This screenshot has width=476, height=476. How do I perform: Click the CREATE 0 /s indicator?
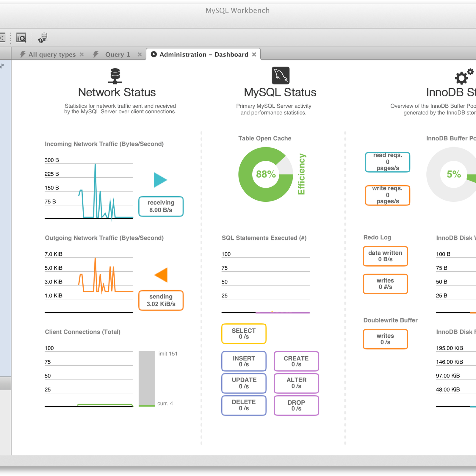coord(296,361)
